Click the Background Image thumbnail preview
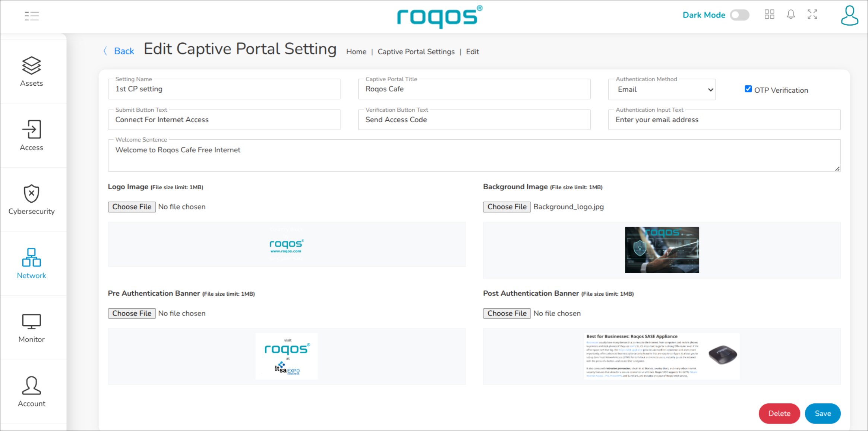This screenshot has height=431, width=868. [662, 250]
